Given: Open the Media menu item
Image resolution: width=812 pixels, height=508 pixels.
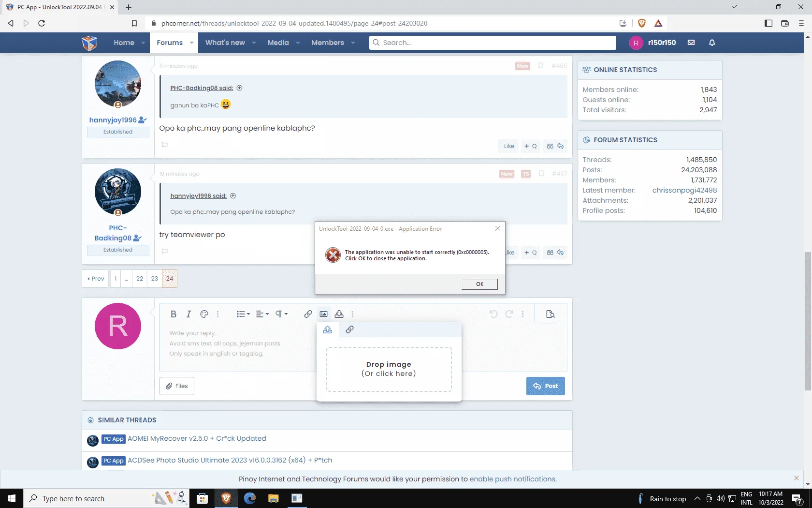Looking at the screenshot, I should click(278, 43).
